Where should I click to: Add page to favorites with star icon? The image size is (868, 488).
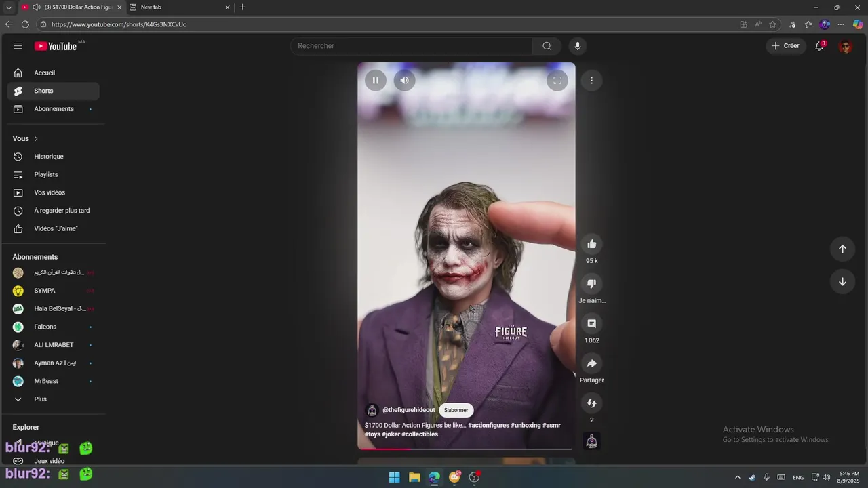click(772, 24)
